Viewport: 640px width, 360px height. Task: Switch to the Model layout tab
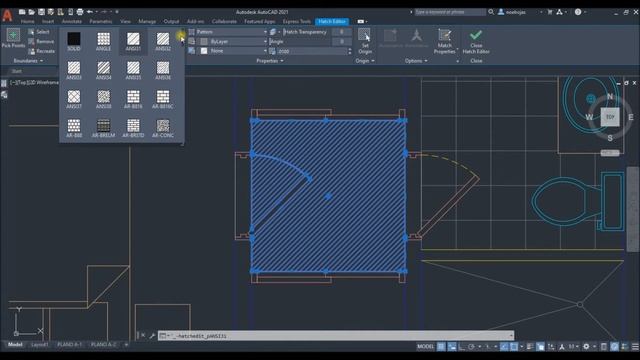(15, 344)
